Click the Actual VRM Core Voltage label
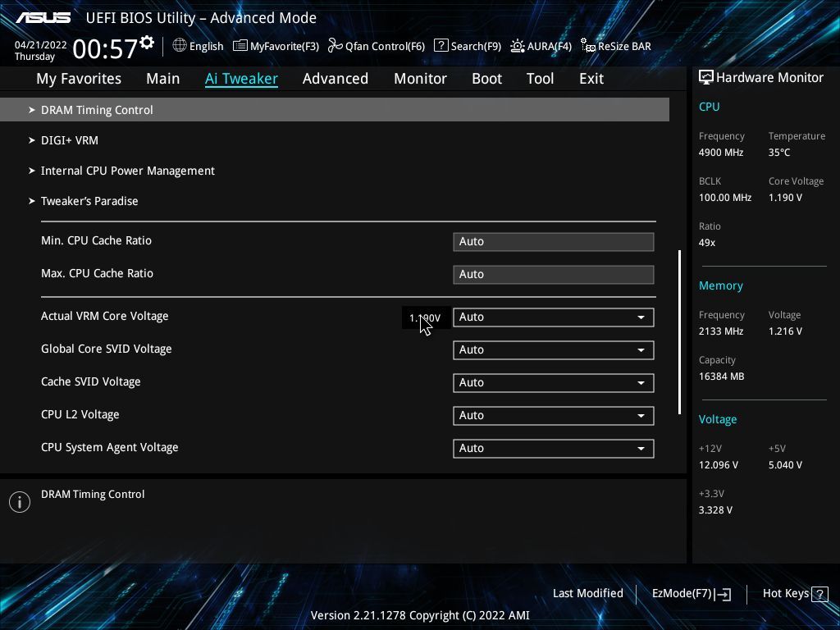The height and width of the screenshot is (630, 840). (104, 316)
